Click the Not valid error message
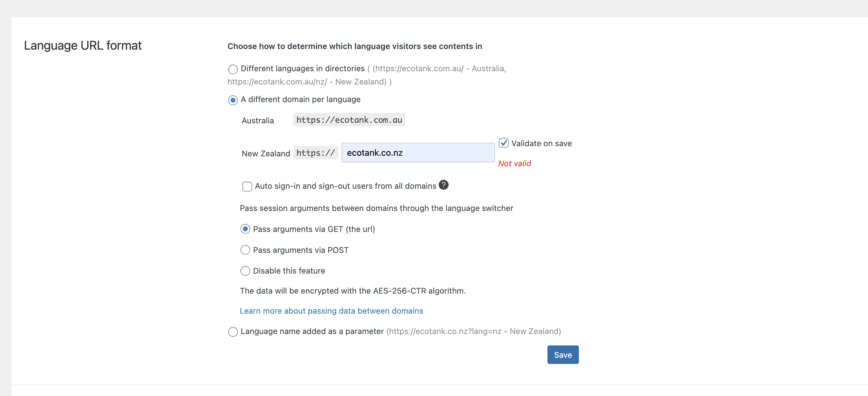 [x=514, y=163]
